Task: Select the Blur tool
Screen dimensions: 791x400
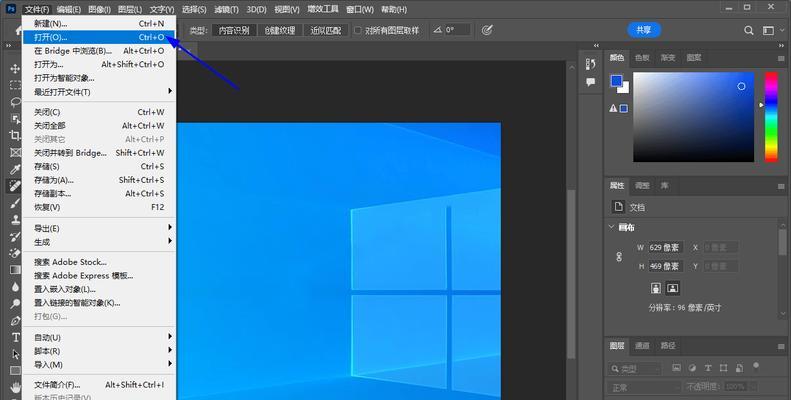Action: coord(15,287)
